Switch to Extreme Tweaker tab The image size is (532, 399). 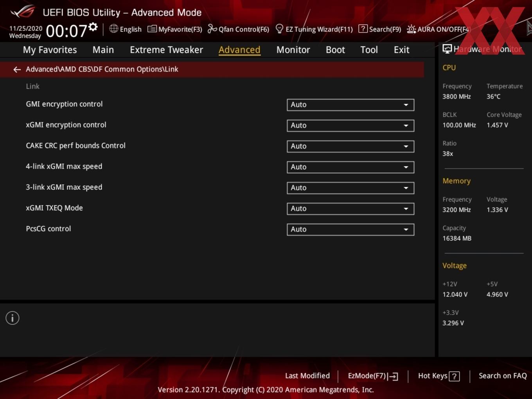(x=166, y=50)
